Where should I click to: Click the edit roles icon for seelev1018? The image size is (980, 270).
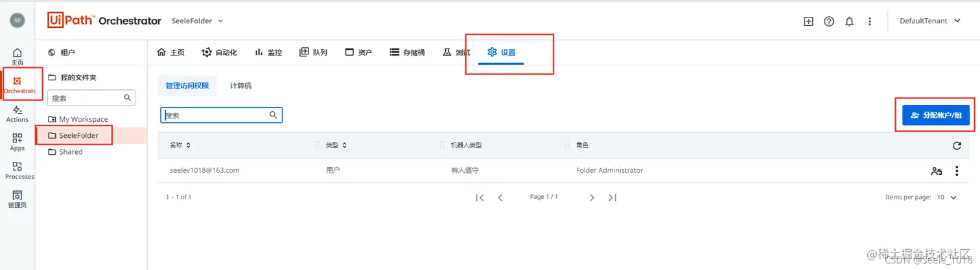[x=936, y=171]
